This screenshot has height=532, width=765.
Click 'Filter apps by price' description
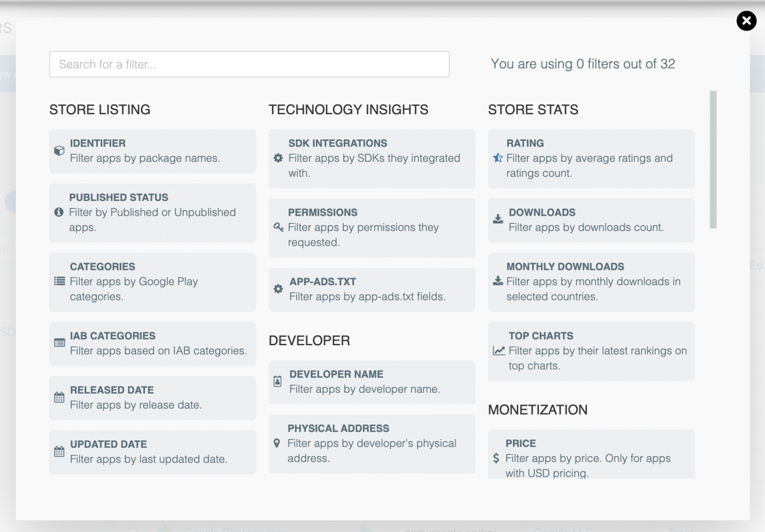pos(588,465)
